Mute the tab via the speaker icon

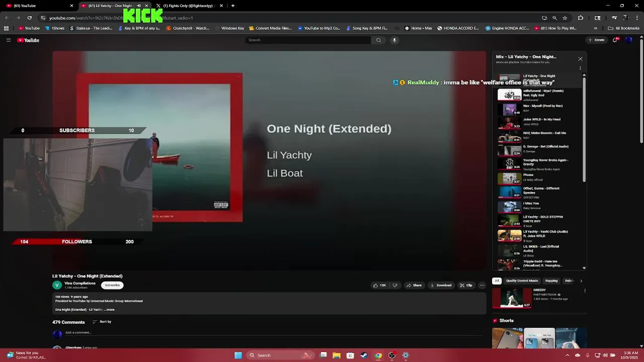[139, 6]
